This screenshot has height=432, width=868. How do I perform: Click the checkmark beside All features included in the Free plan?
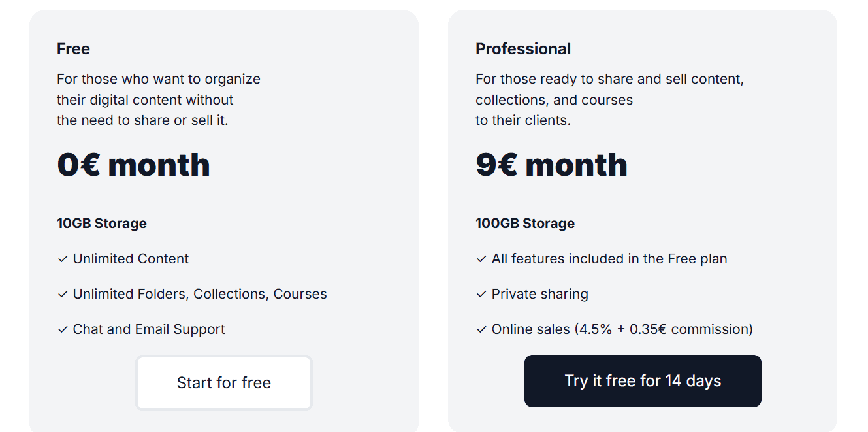point(481,259)
